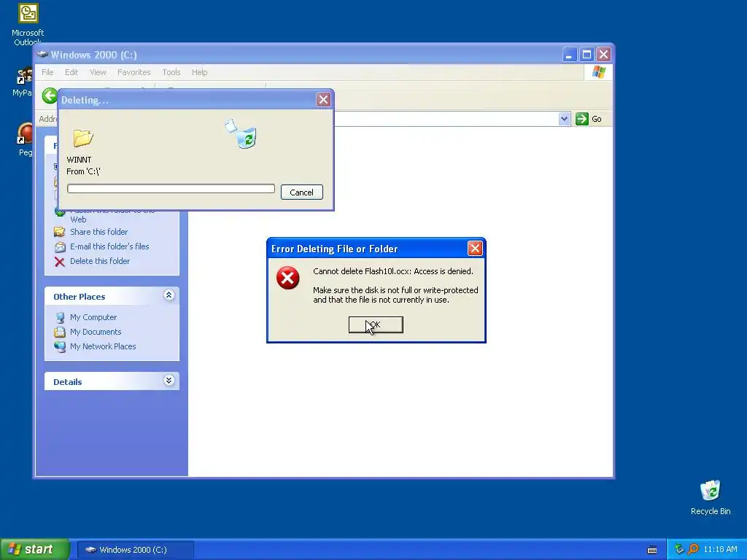Click the My Network Places icon

click(60, 346)
